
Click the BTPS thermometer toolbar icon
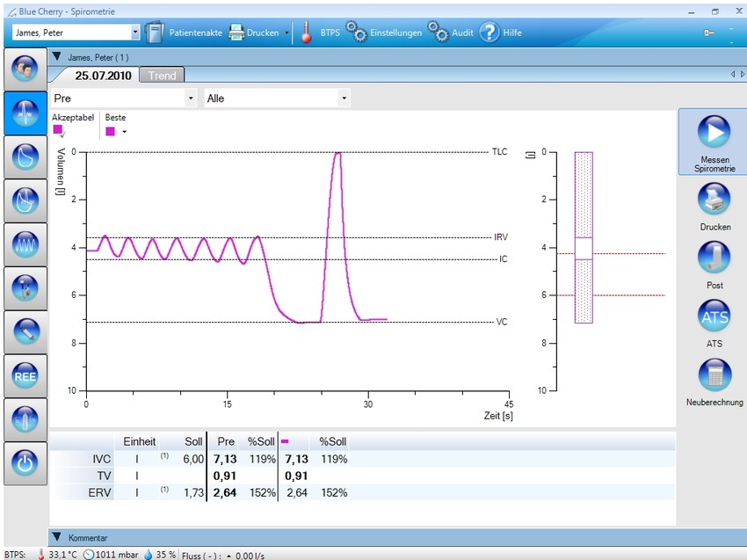pyautogui.click(x=306, y=33)
